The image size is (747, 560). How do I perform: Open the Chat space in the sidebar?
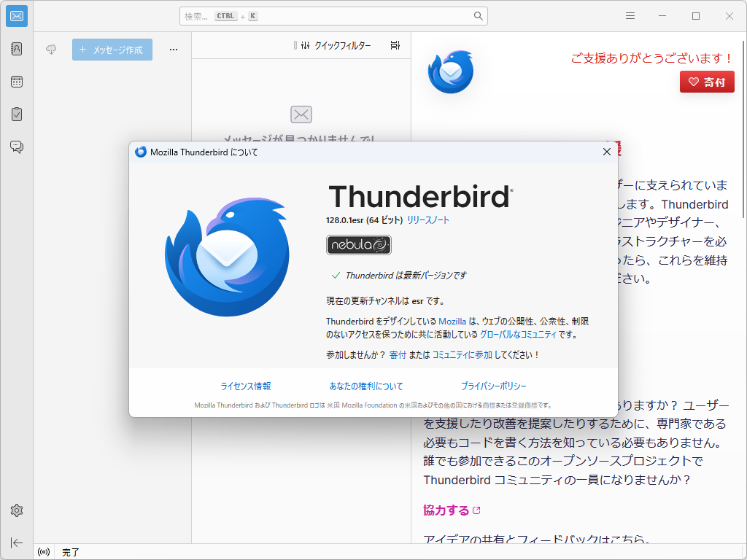pos(16,147)
